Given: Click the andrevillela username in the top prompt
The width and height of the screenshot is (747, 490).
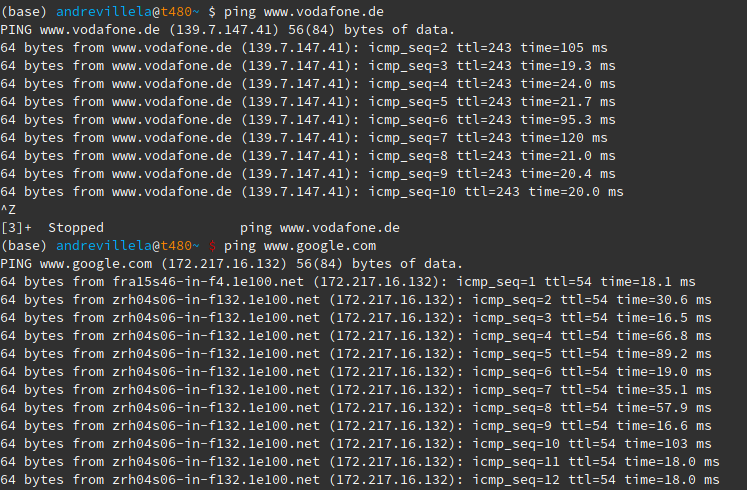Looking at the screenshot, I should (104, 12).
